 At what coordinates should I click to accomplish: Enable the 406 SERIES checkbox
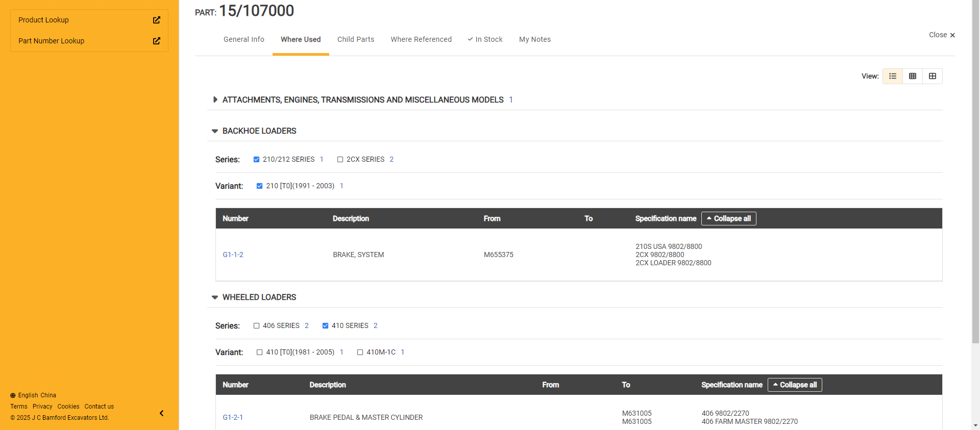[x=256, y=326]
